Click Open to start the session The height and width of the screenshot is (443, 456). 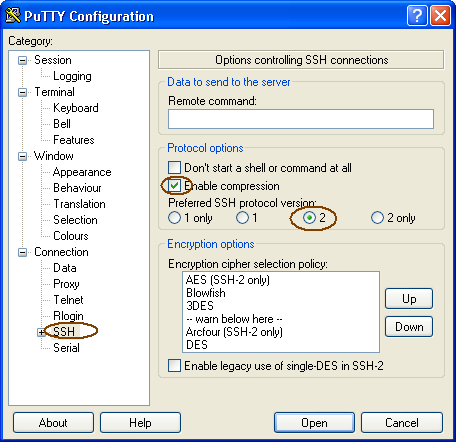pyautogui.click(x=314, y=423)
